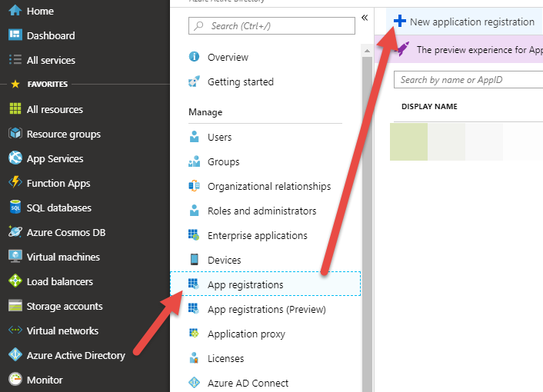Click the App registrations grid icon
This screenshot has height=392, width=543.
pyautogui.click(x=194, y=284)
